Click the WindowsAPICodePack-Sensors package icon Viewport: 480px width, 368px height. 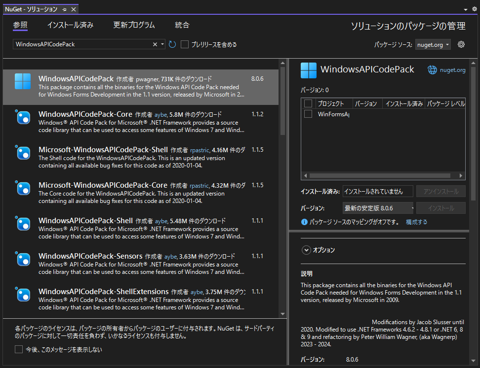point(23,259)
